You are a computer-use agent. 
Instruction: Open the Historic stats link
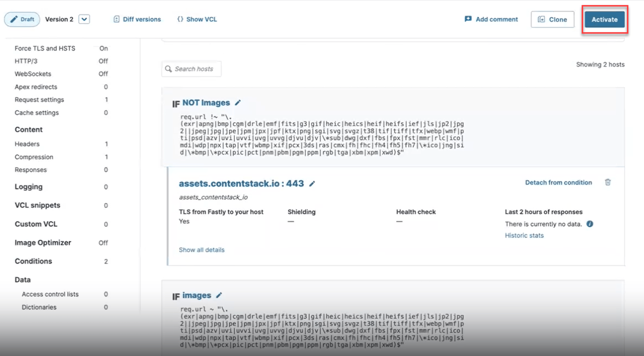(524, 236)
